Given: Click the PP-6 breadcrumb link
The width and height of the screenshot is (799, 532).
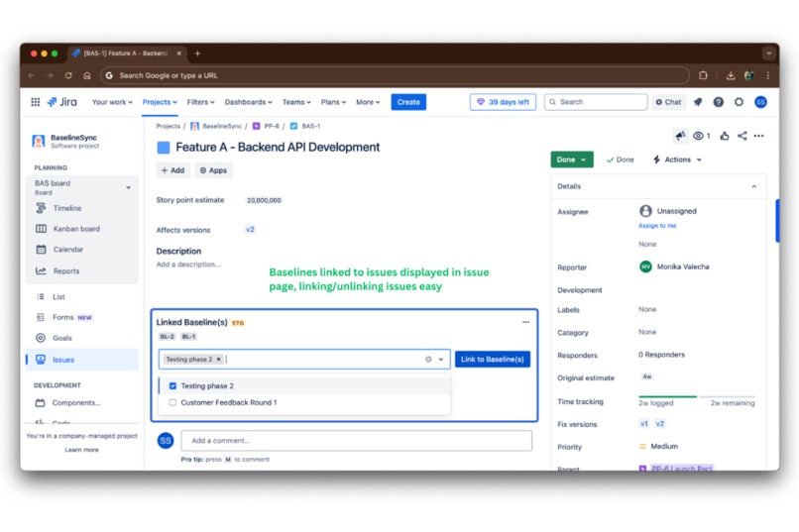Looking at the screenshot, I should coord(272,126).
